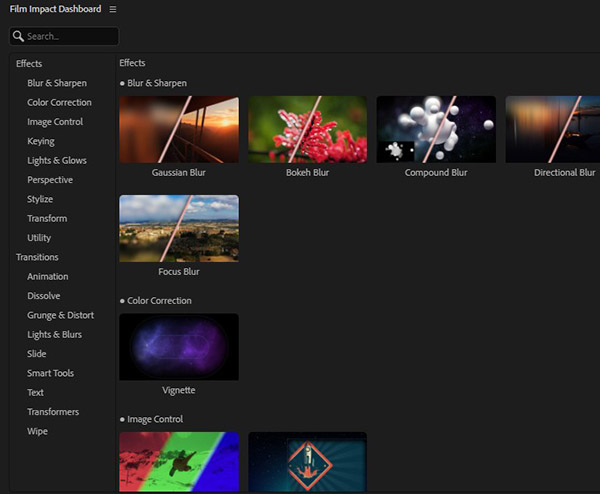This screenshot has width=600, height=494.
Task: Choose the Compound Blur effect thumbnail
Action: [436, 129]
